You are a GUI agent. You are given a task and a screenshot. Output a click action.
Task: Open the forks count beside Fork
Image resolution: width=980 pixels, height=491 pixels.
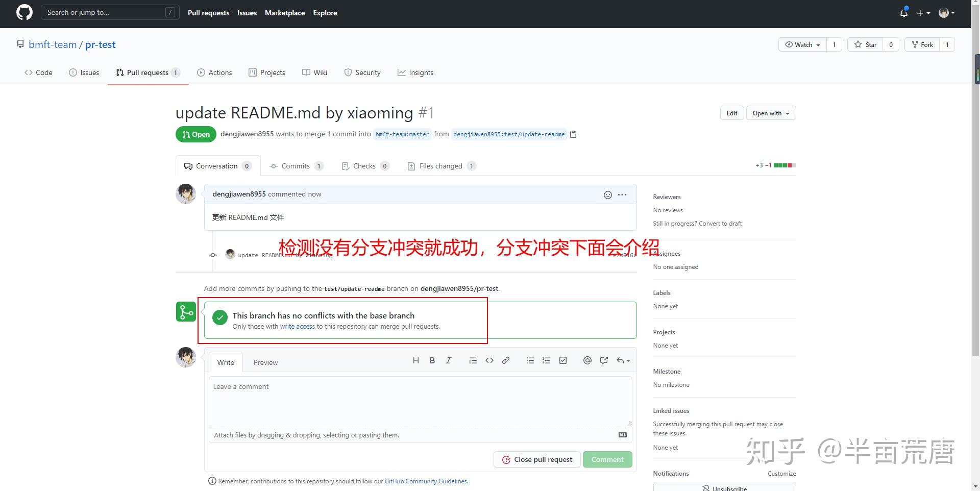pos(947,44)
